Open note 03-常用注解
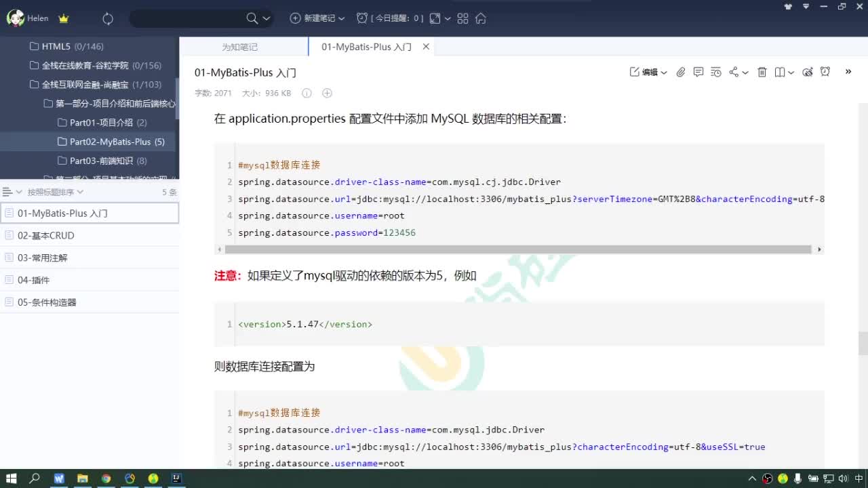The width and height of the screenshot is (868, 488). tap(90, 258)
